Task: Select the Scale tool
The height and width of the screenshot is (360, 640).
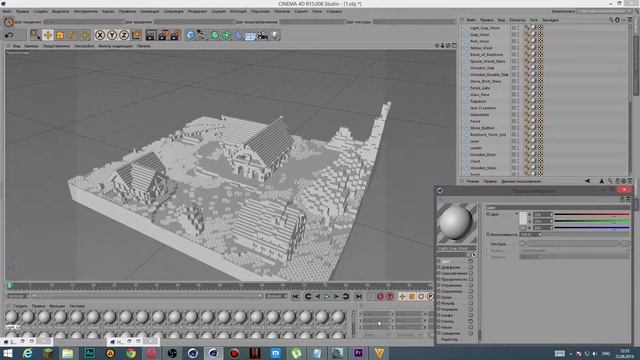Action: pos(60,36)
